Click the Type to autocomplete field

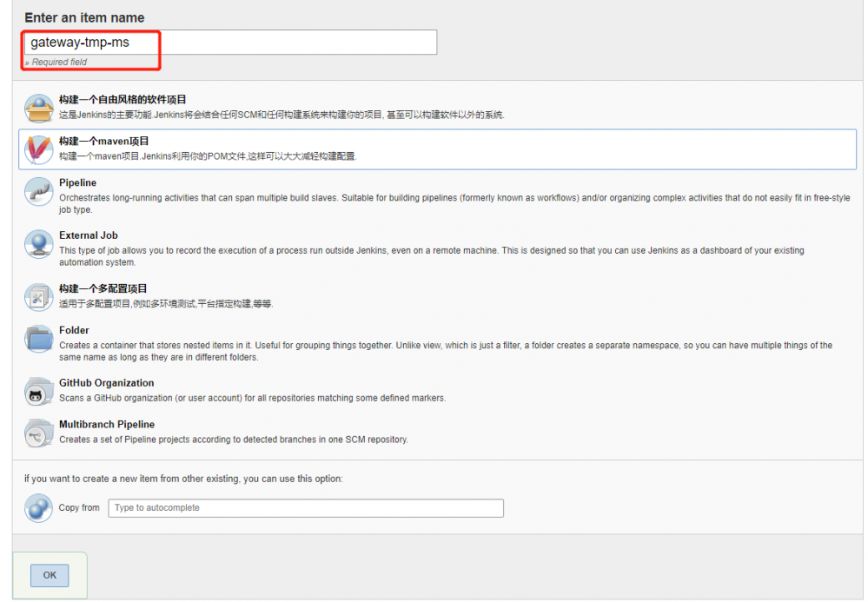[x=306, y=508]
